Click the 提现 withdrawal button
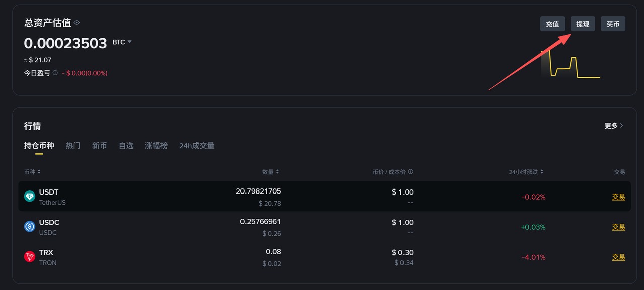Image resolution: width=644 pixels, height=290 pixels. click(582, 24)
